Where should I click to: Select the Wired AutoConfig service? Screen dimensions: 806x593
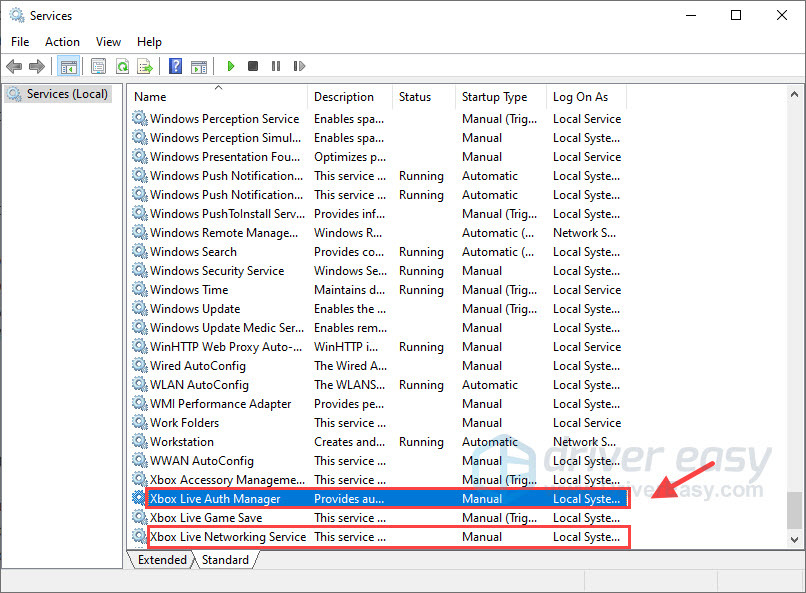coord(379,365)
